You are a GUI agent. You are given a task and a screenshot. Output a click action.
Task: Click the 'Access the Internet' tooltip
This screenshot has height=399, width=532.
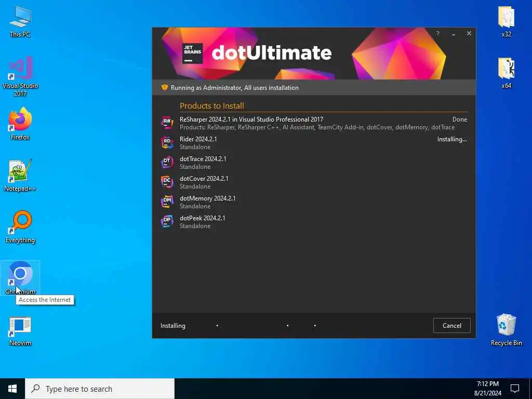(x=45, y=300)
